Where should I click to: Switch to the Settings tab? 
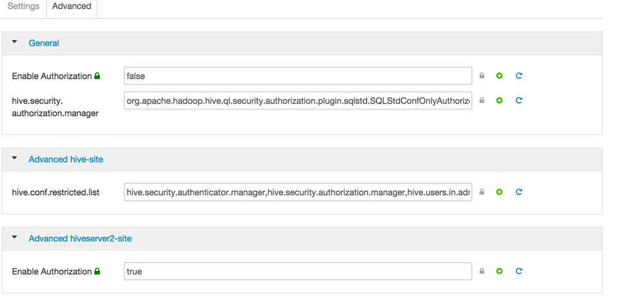click(23, 6)
